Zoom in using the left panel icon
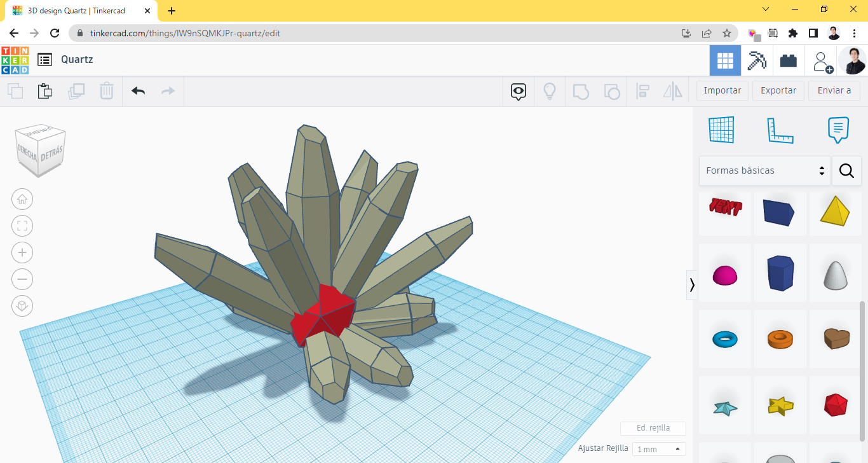Screen dimensions: 868x463 [x=22, y=252]
